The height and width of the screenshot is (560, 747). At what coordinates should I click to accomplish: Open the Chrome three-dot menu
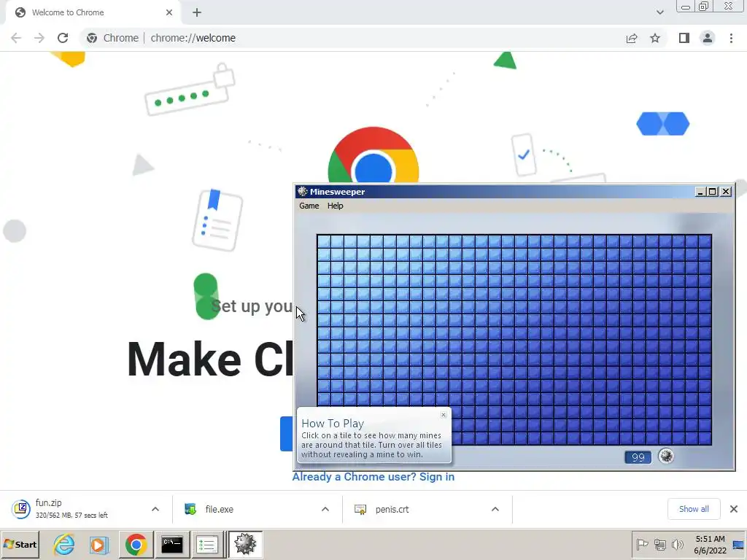click(731, 38)
